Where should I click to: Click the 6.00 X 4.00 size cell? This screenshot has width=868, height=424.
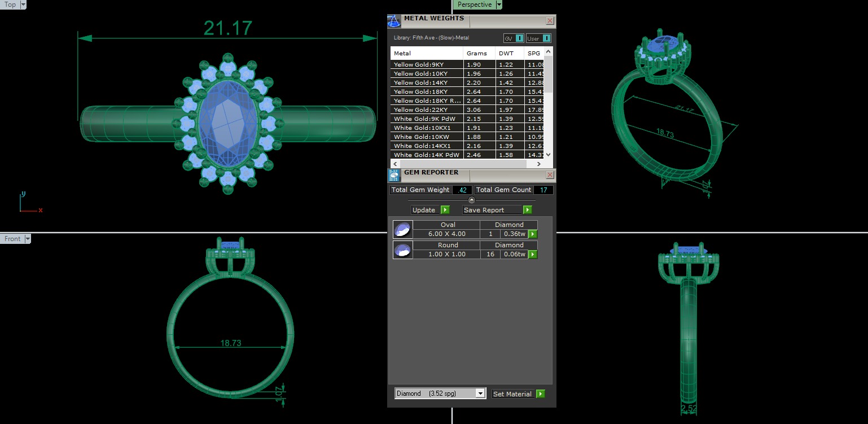pyautogui.click(x=446, y=234)
